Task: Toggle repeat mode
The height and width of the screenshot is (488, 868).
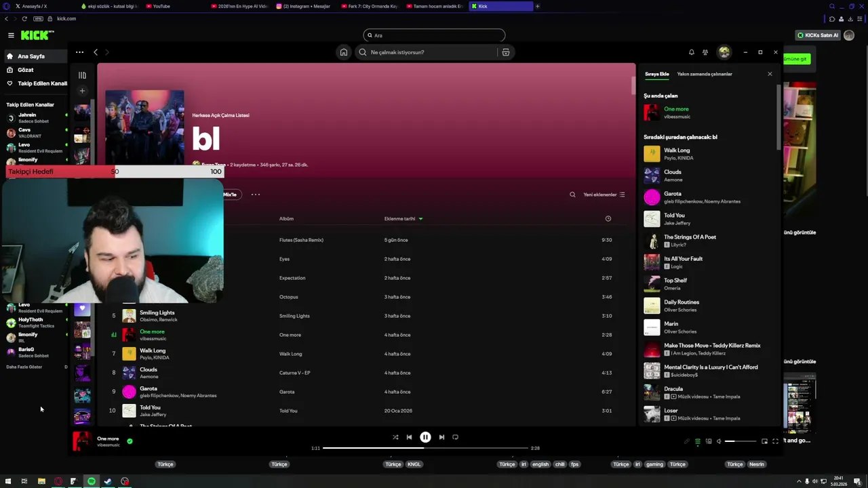Action: pos(455,437)
